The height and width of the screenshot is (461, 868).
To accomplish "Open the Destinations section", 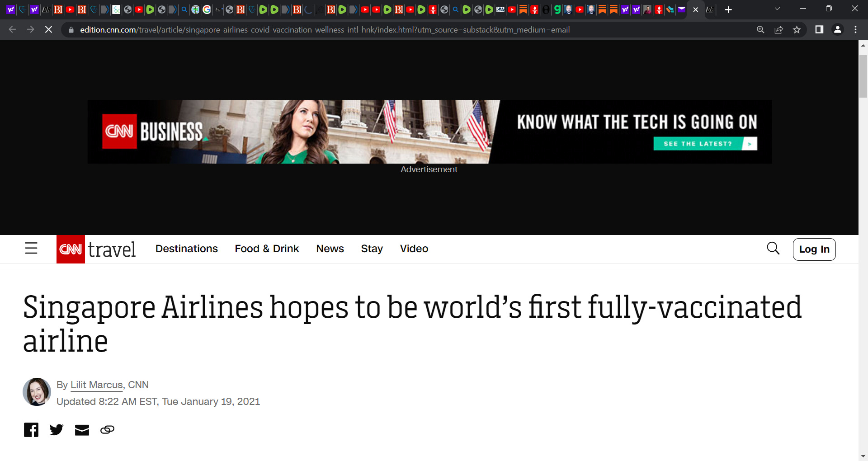I will pos(187,249).
